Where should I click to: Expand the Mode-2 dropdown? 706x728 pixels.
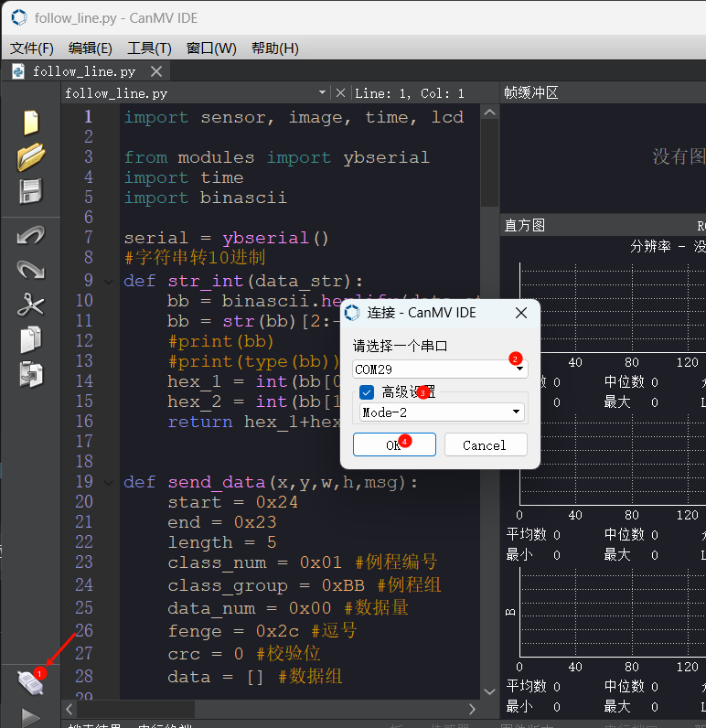(440, 412)
